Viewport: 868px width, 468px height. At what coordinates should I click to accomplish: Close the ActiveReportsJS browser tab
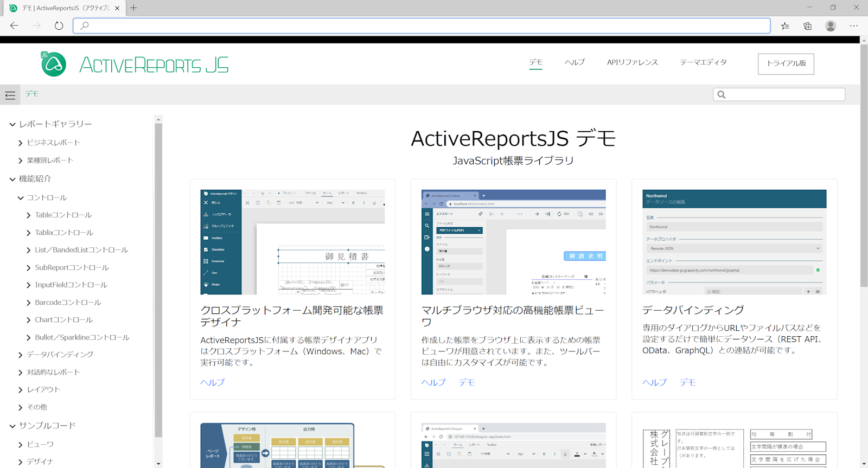coord(117,8)
